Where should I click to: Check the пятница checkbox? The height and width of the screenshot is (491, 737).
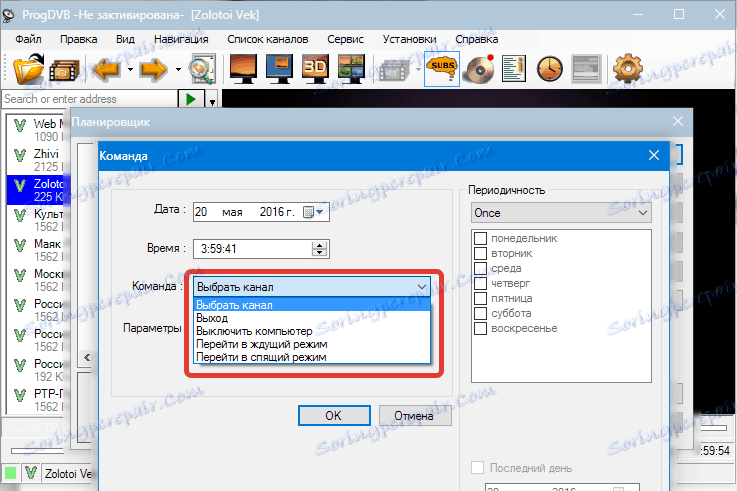coord(480,298)
